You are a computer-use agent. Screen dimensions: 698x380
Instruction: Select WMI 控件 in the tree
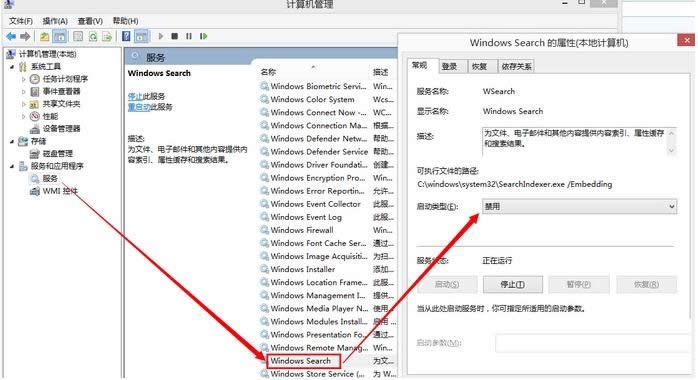(60, 191)
